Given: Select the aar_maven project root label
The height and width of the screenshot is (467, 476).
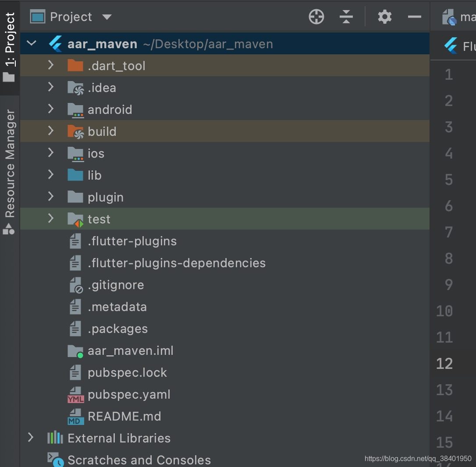Looking at the screenshot, I should [102, 44].
